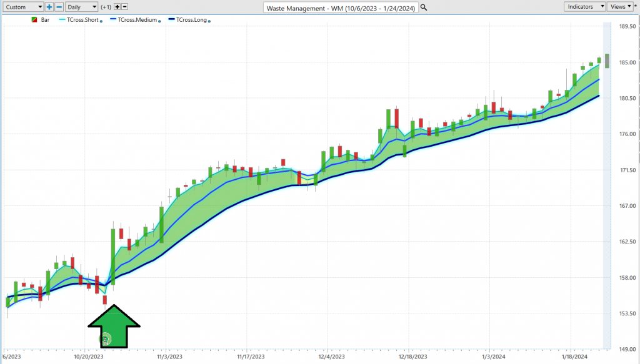The height and width of the screenshot is (364, 640).
Task: Click the blue minus zoom-out button
Action: (x=59, y=7)
